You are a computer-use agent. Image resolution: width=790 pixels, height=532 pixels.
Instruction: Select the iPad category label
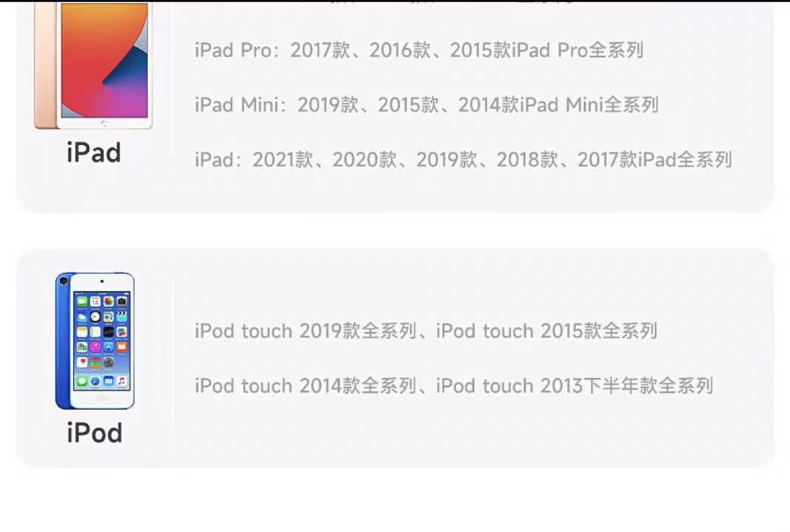click(x=94, y=152)
